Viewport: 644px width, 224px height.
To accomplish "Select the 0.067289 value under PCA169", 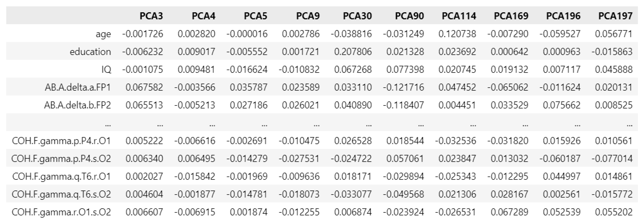I will click(x=510, y=212).
